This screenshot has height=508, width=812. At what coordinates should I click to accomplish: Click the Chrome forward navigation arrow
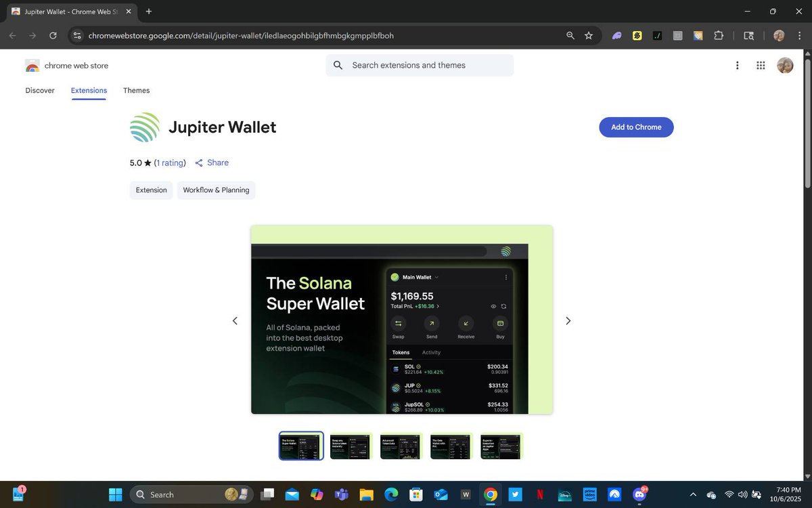point(32,35)
